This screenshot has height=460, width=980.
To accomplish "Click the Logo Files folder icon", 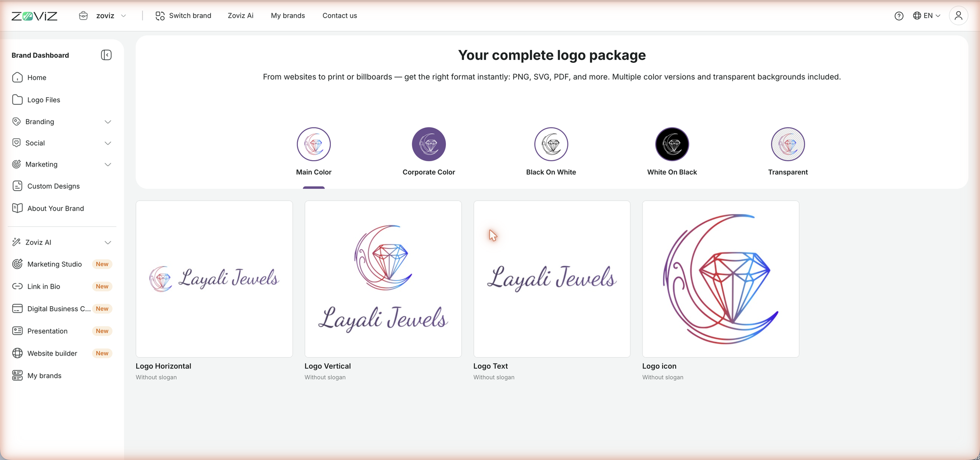I will point(17,99).
